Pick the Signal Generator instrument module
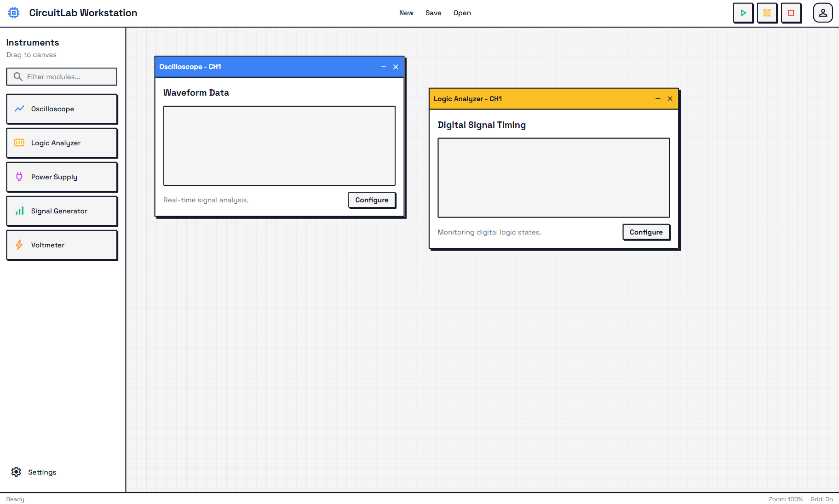Image resolution: width=839 pixels, height=504 pixels. click(62, 211)
